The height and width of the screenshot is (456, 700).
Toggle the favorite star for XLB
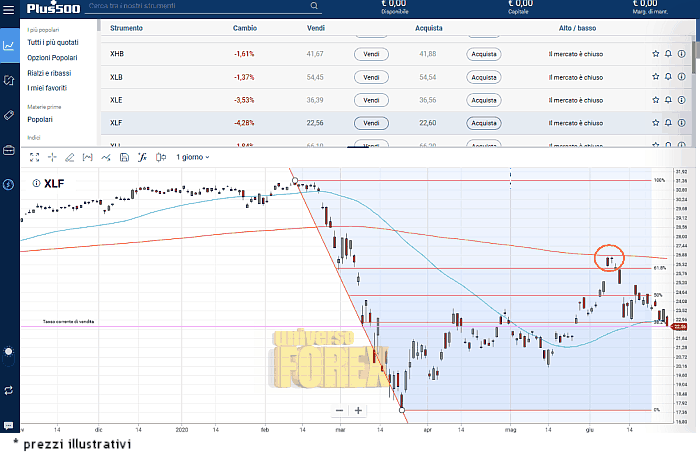(x=655, y=77)
